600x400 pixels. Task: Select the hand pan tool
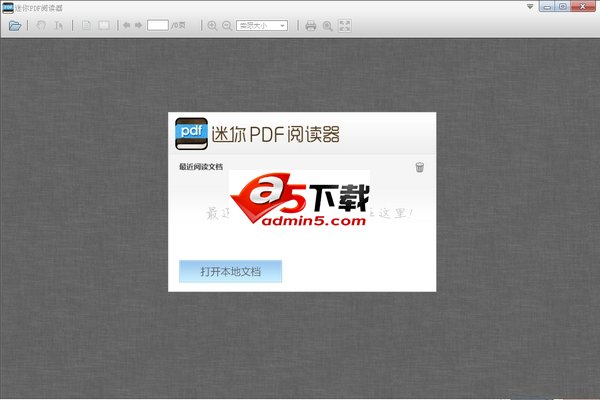tap(41, 26)
